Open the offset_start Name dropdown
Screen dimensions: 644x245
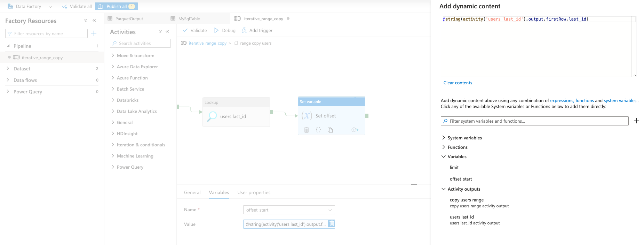(x=289, y=210)
